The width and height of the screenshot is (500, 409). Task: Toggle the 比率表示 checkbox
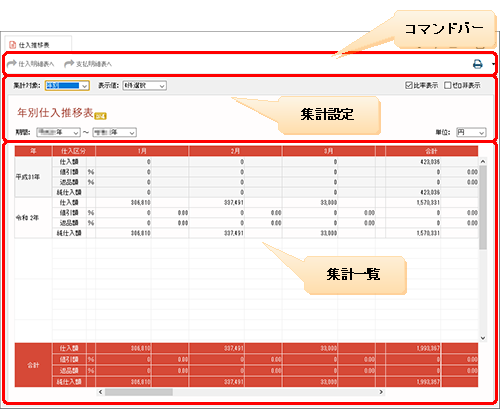[409, 85]
